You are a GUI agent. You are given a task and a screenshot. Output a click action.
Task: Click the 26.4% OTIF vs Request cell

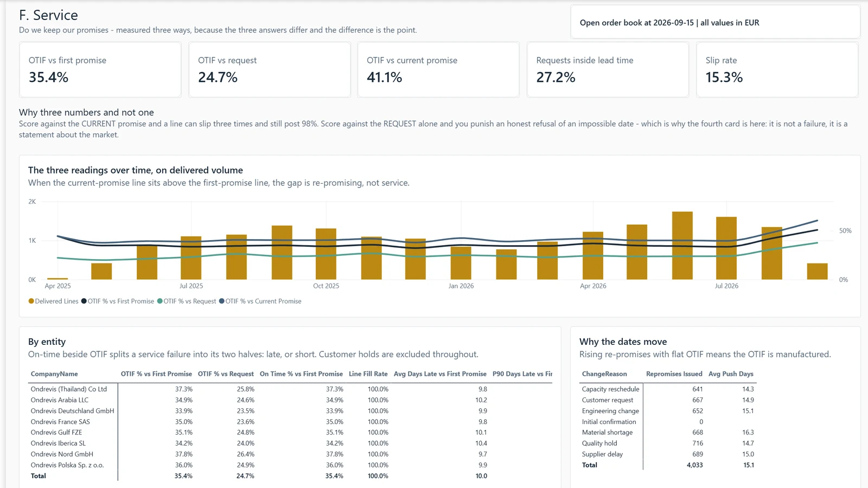point(245,454)
